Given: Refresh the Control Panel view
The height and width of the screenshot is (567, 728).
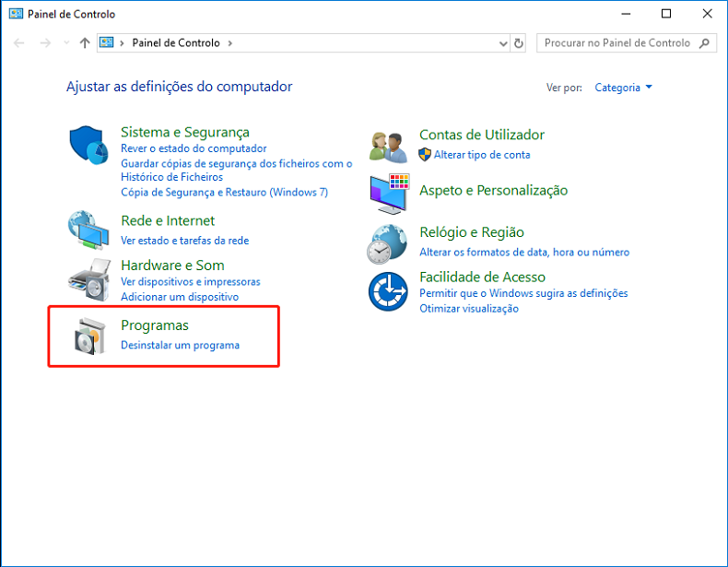Looking at the screenshot, I should pos(518,43).
